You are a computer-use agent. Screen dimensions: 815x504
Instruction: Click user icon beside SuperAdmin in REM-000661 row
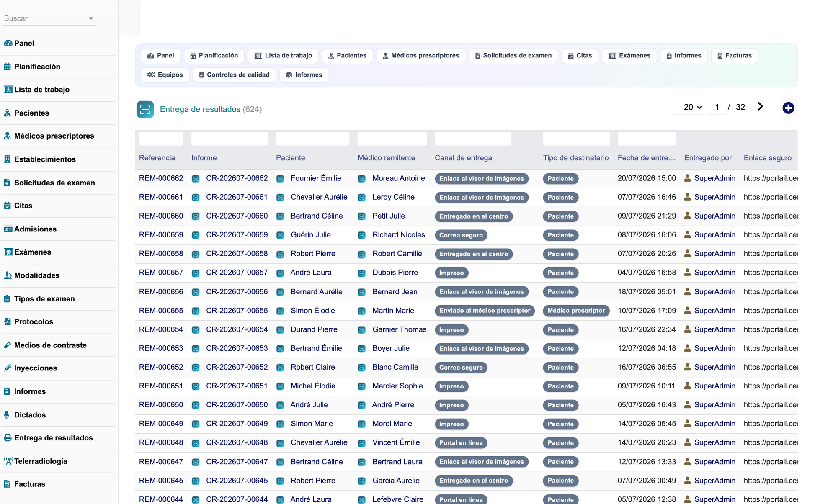tap(687, 197)
